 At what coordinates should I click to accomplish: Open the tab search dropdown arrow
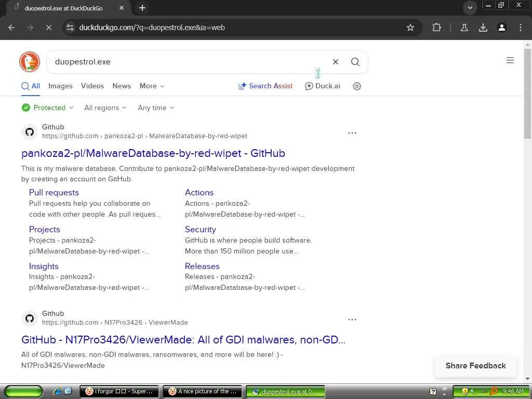(470, 8)
